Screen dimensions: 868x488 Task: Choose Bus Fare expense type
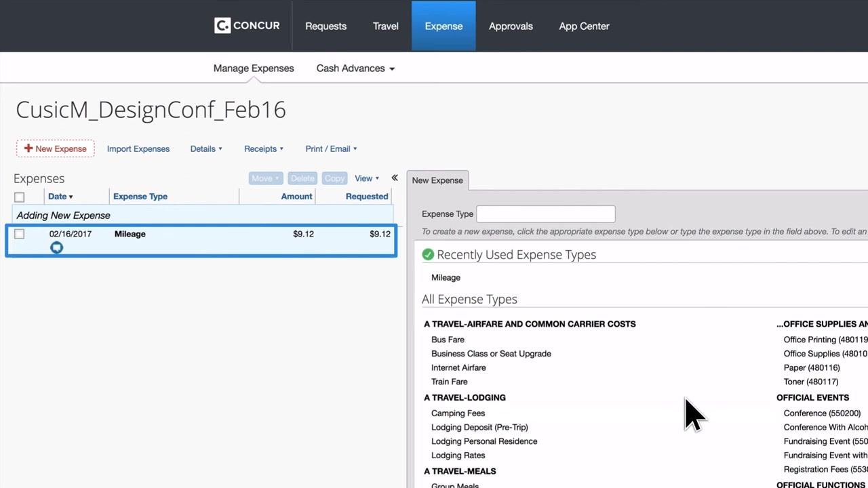(x=448, y=340)
